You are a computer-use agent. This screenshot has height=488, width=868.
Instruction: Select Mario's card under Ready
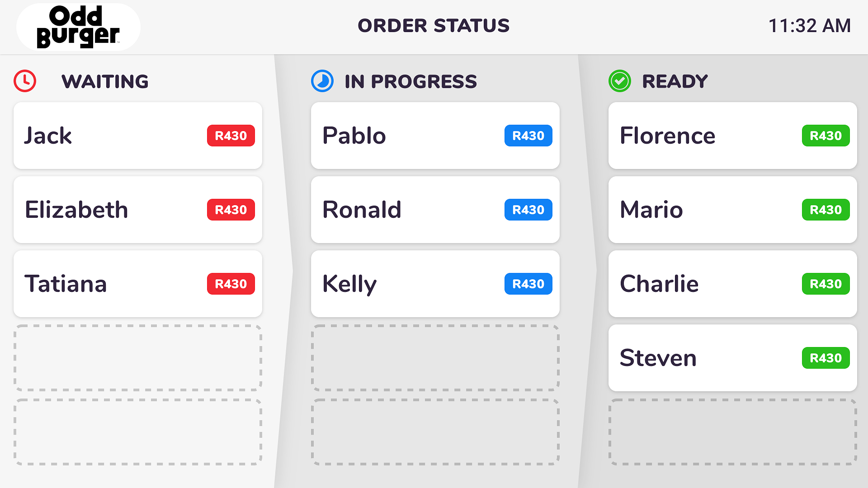coord(732,210)
